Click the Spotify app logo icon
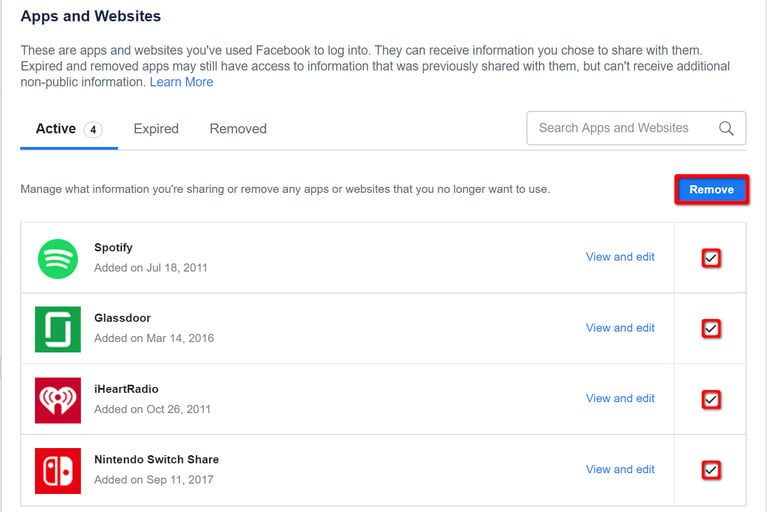768x512 pixels. [58, 258]
